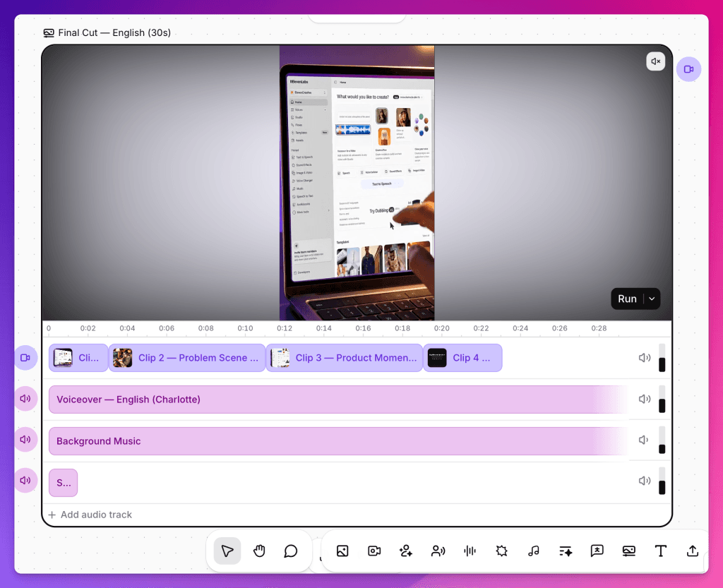Select the short 'S...' audio clip

tap(63, 483)
